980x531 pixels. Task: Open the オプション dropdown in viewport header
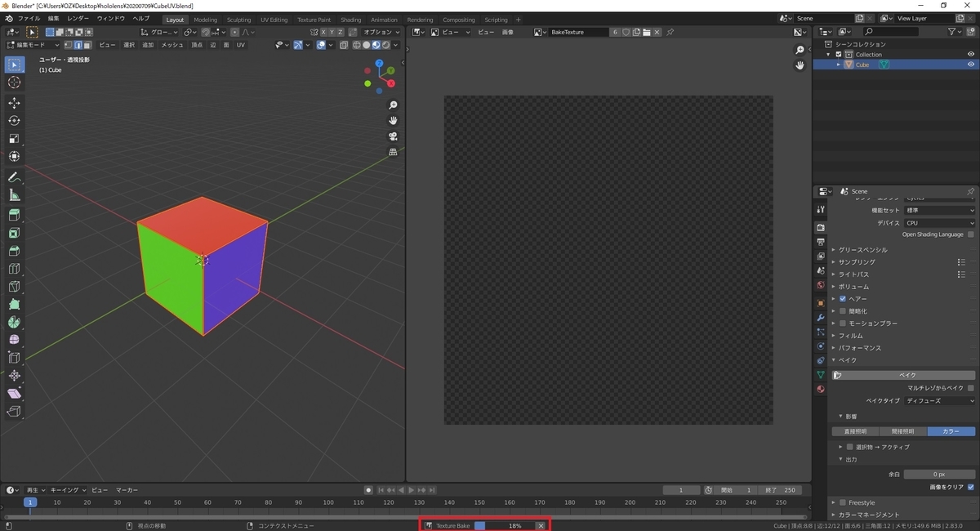[x=380, y=32]
